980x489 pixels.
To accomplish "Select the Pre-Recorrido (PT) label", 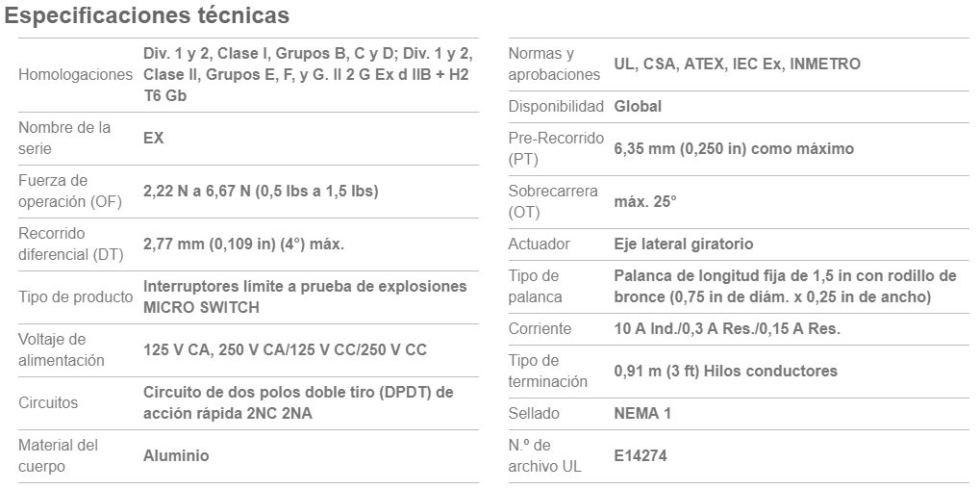I will (556, 149).
